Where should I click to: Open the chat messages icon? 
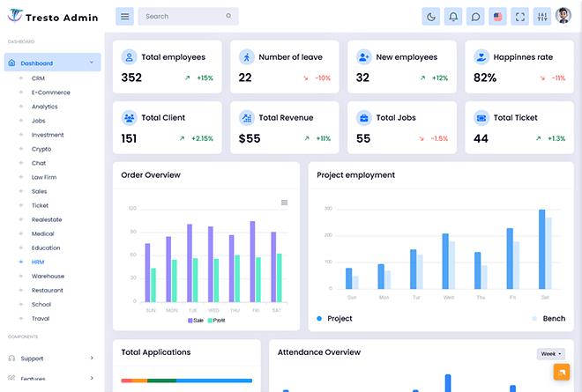pyautogui.click(x=475, y=16)
